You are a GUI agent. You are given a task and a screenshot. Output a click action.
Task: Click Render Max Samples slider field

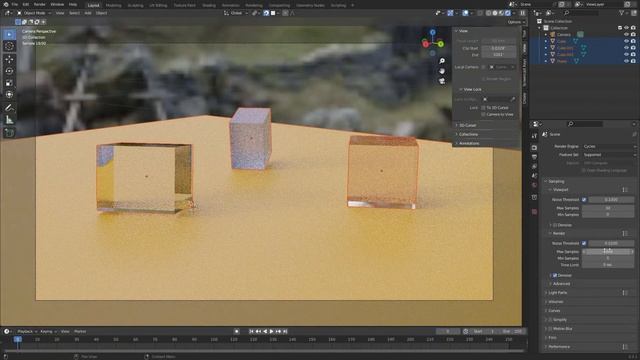point(608,252)
